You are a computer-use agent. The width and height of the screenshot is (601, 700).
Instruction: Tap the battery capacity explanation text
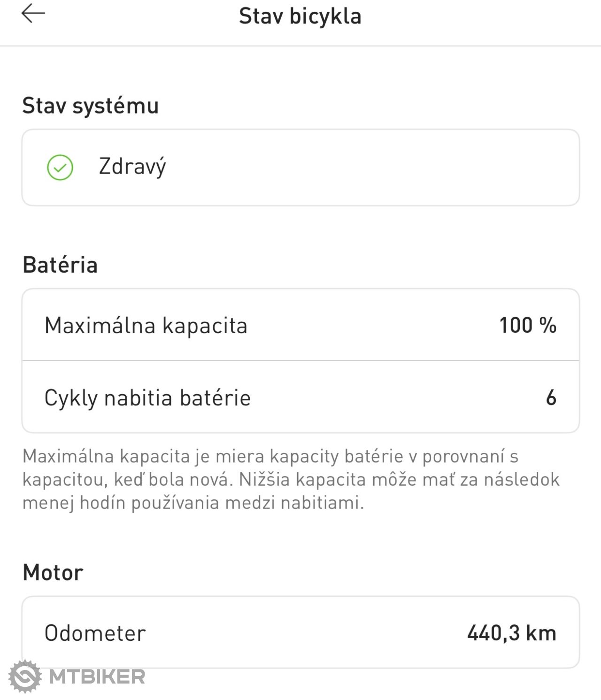pyautogui.click(x=291, y=479)
